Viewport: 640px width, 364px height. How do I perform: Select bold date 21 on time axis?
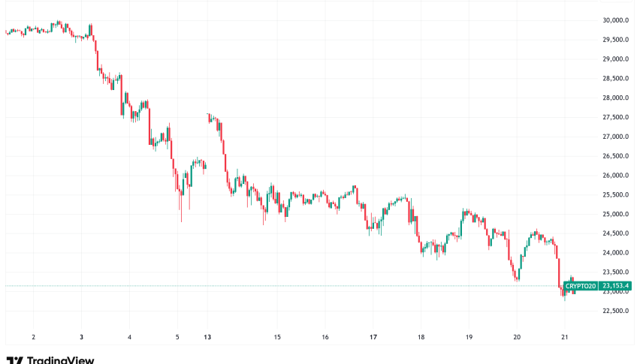click(565, 338)
